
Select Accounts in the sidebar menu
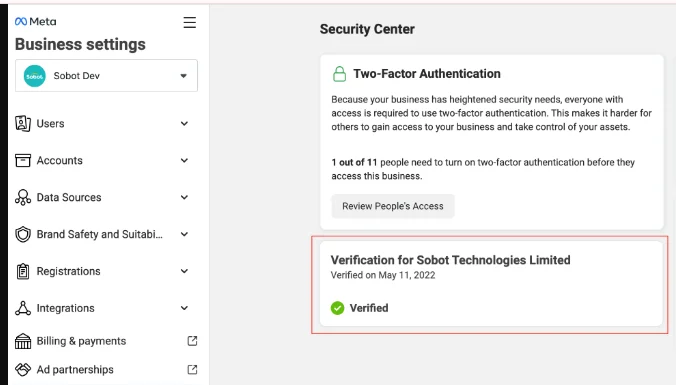pos(59,160)
